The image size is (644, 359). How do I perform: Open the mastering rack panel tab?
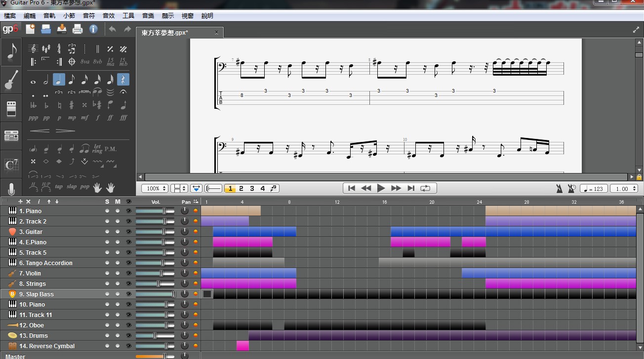[x=11, y=135]
